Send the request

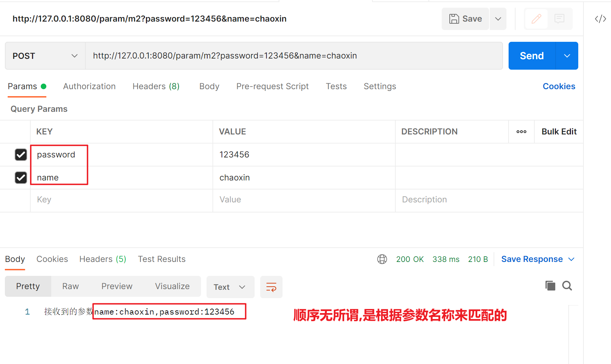click(532, 56)
